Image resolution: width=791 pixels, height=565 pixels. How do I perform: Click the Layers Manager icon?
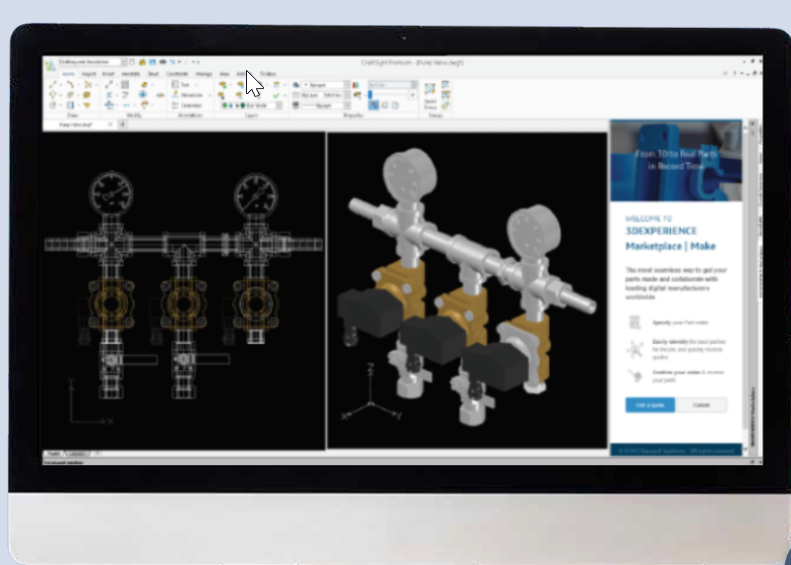(x=223, y=85)
